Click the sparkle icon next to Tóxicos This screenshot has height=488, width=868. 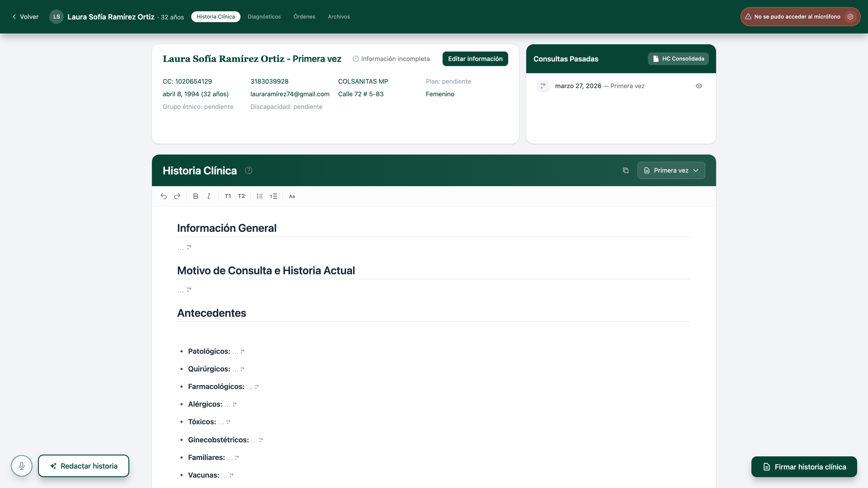coord(228,422)
